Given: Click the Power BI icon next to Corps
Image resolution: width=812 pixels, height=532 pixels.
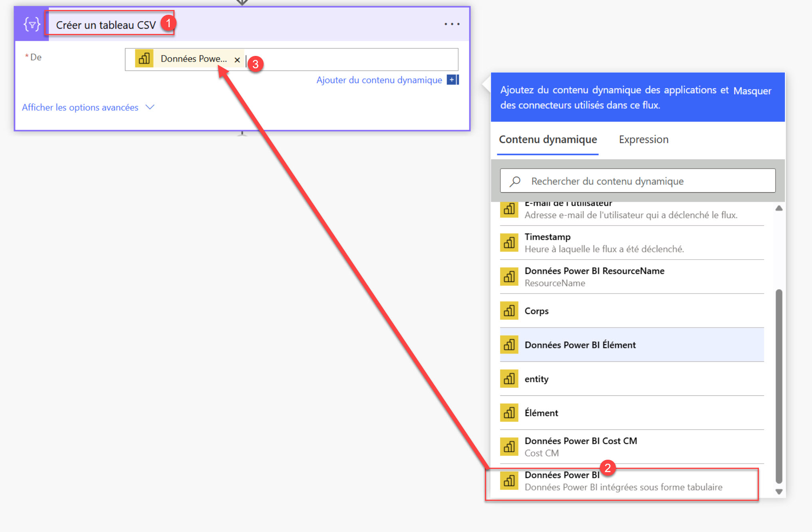Looking at the screenshot, I should pyautogui.click(x=509, y=311).
